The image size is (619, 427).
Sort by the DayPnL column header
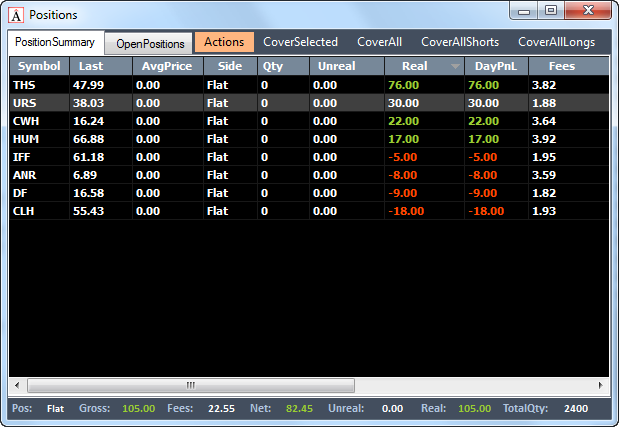496,66
